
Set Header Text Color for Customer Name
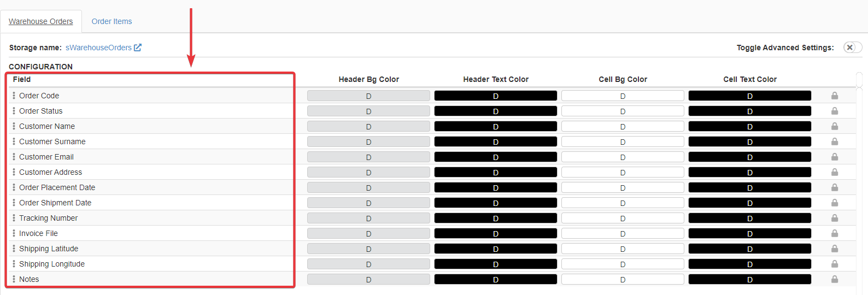495,126
